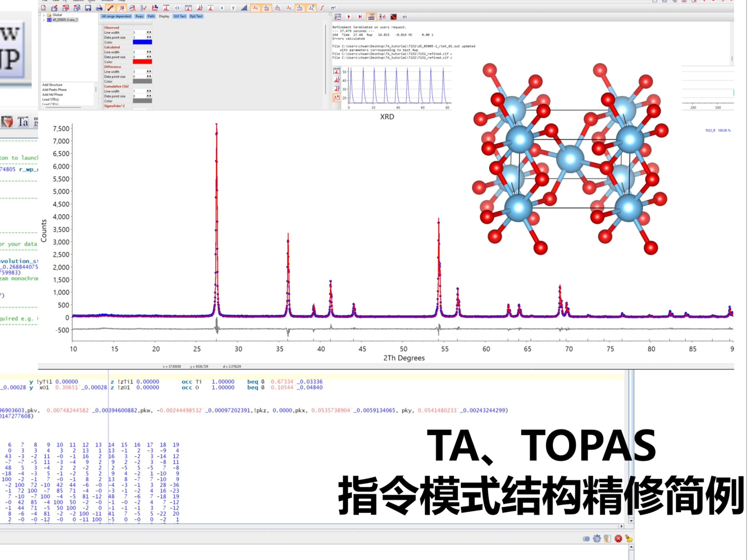Click the fit-range peak icon in main toolbar
The height and width of the screenshot is (560, 747).
coord(189,8)
